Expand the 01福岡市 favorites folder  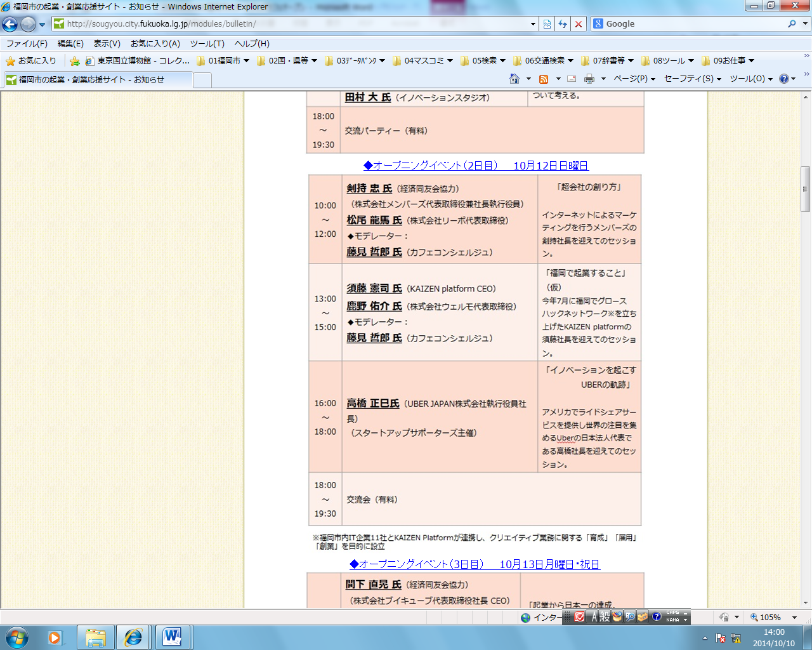point(223,61)
